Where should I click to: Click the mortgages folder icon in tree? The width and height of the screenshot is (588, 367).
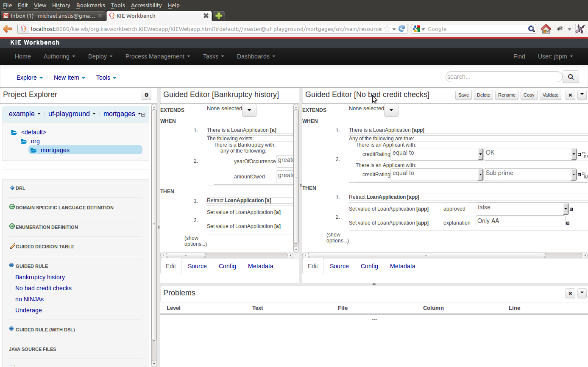tap(33, 150)
